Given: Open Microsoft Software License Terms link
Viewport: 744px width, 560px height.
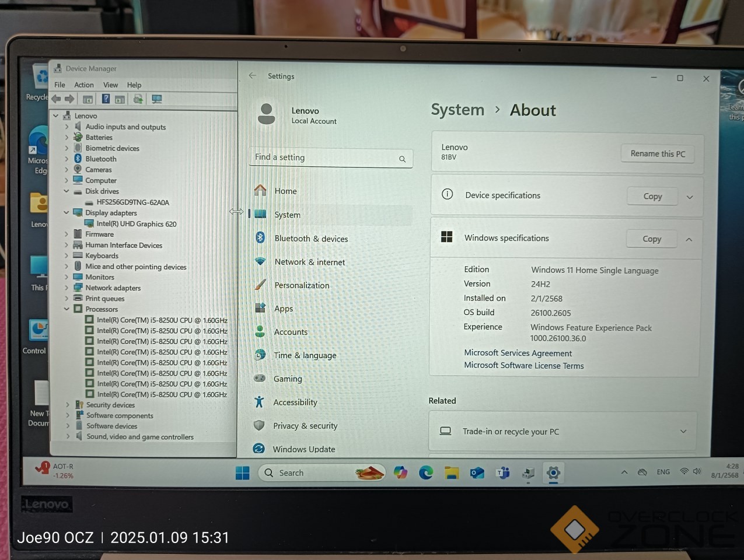Looking at the screenshot, I should [x=523, y=365].
